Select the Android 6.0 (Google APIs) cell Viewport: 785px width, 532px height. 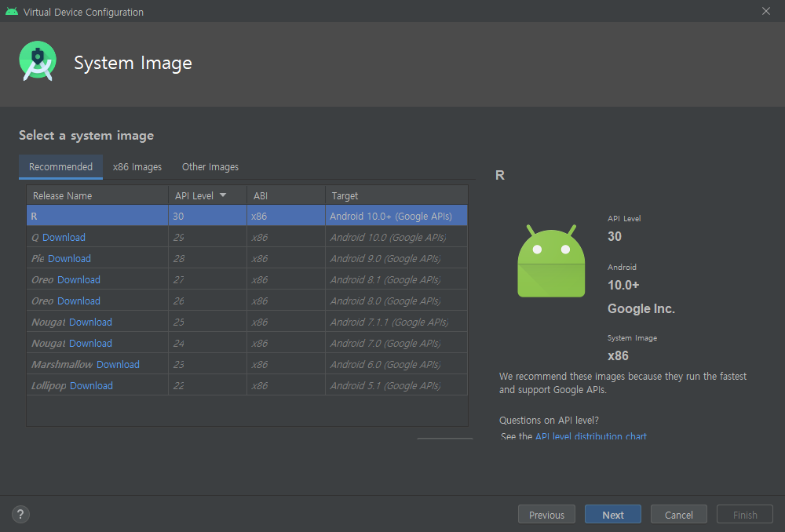click(x=396, y=364)
